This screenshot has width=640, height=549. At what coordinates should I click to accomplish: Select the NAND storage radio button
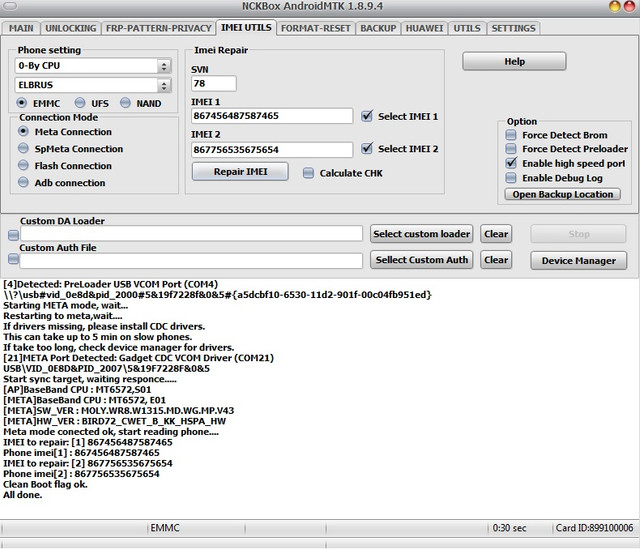point(125,103)
